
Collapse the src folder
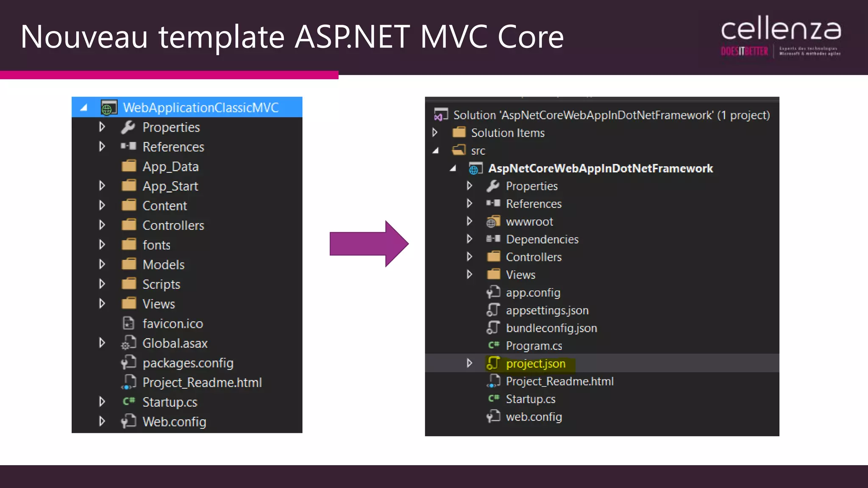coord(435,150)
